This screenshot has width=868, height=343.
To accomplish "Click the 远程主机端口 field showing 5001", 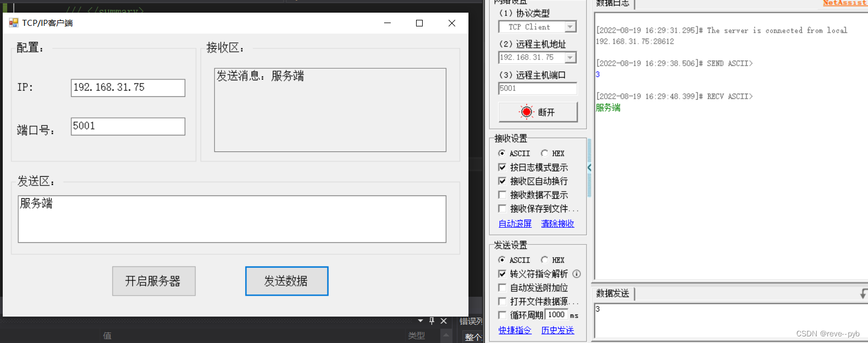I will tap(537, 89).
